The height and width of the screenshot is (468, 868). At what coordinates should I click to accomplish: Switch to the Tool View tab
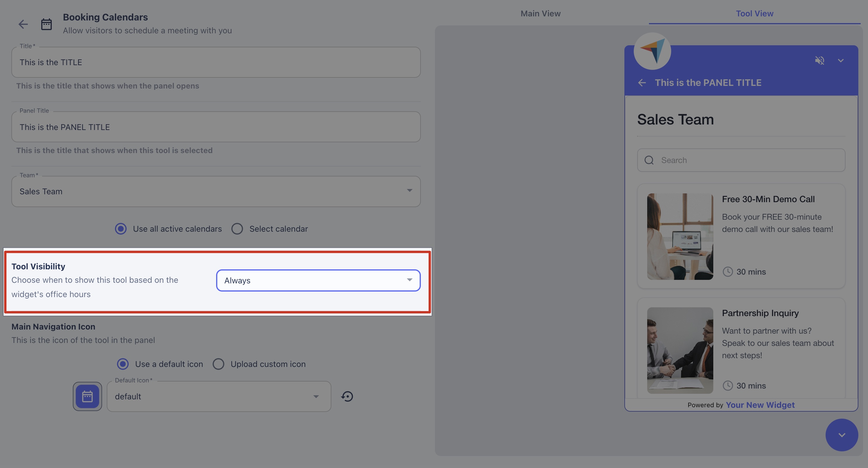click(x=754, y=13)
